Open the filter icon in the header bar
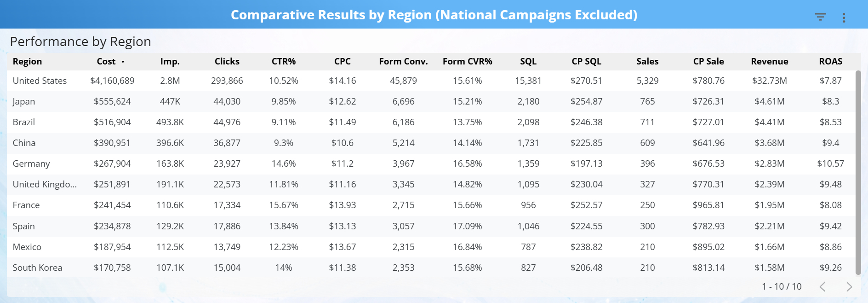This screenshot has height=303, width=868. pyautogui.click(x=820, y=17)
